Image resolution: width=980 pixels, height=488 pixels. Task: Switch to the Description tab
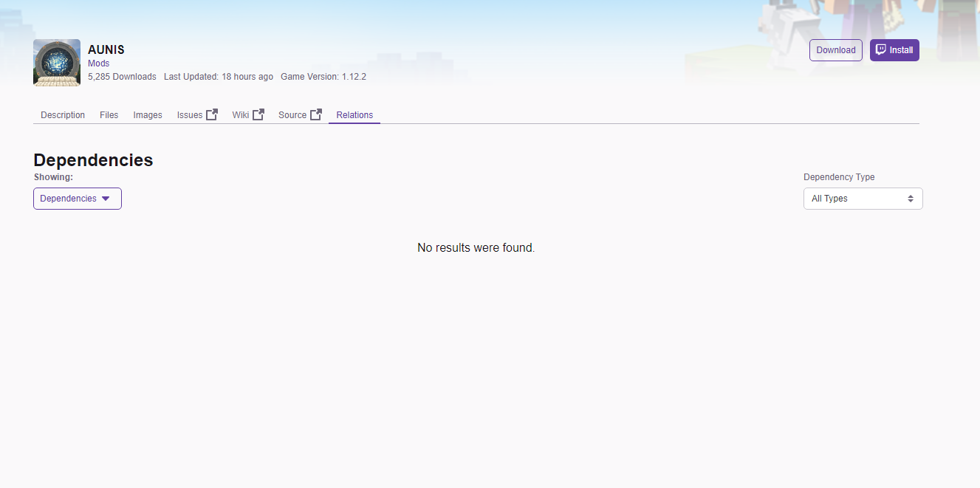click(63, 115)
